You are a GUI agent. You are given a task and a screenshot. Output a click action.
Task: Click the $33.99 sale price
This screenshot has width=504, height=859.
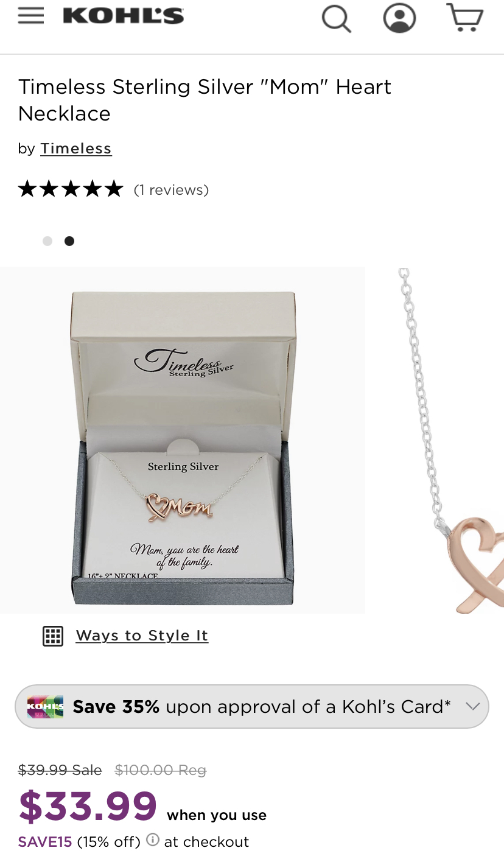click(x=88, y=806)
